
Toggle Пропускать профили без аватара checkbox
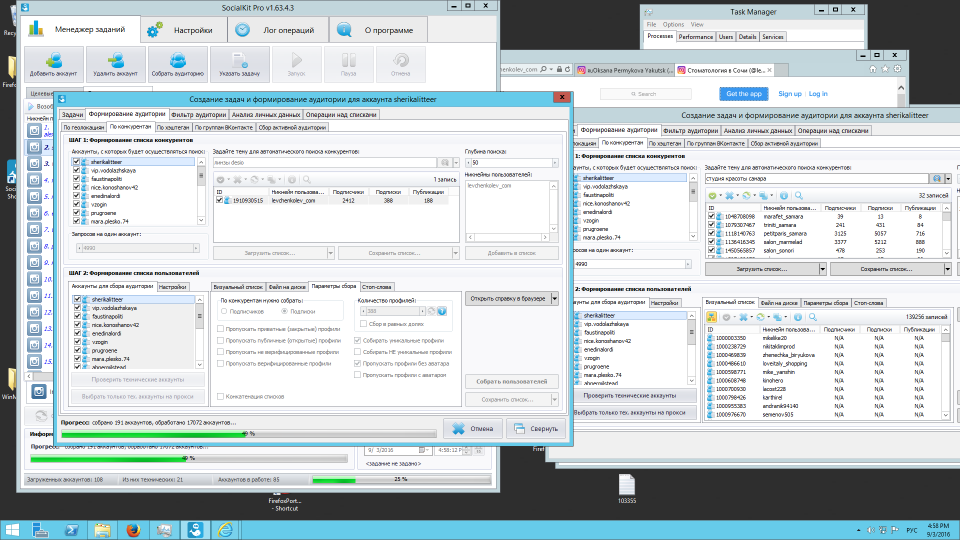point(358,364)
